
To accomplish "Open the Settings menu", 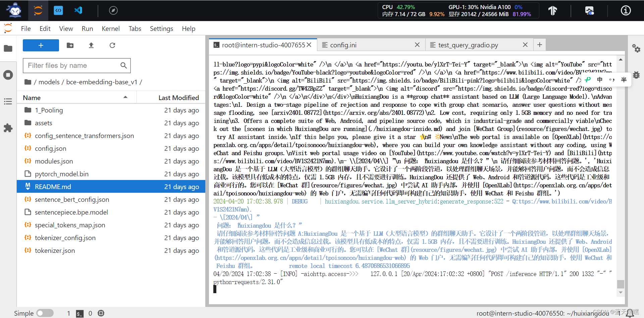I will coord(161,29).
